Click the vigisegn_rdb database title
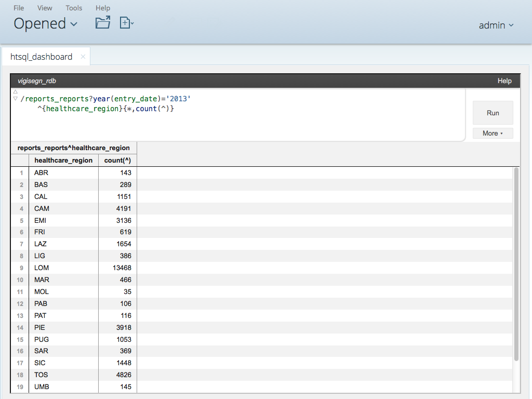532x399 pixels. point(37,81)
